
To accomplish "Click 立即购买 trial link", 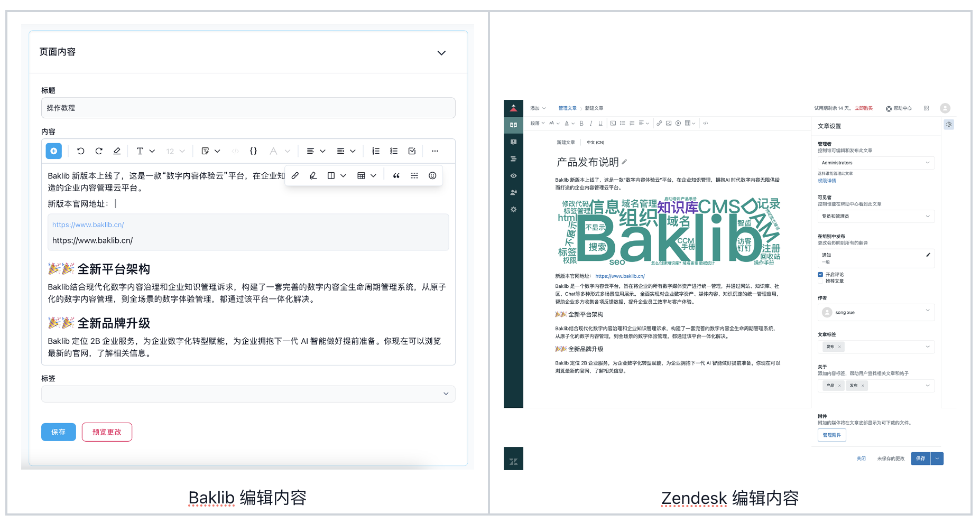I will (864, 108).
